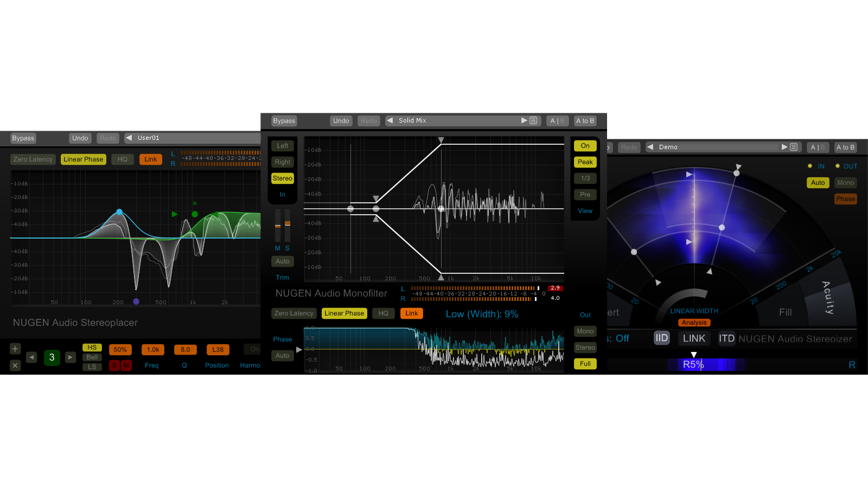Click A to B in Stereoizer
868x488 pixels.
(846, 147)
